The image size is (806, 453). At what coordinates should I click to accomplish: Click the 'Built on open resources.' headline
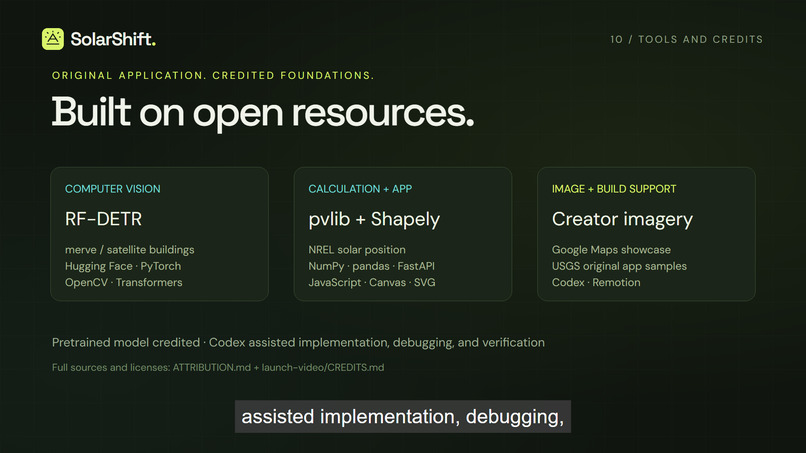tap(263, 113)
